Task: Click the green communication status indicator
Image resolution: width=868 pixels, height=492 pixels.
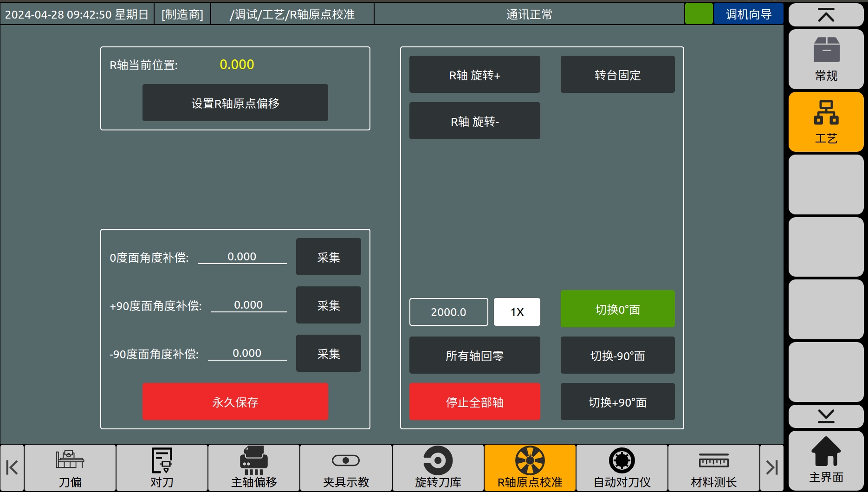Action: [x=699, y=14]
